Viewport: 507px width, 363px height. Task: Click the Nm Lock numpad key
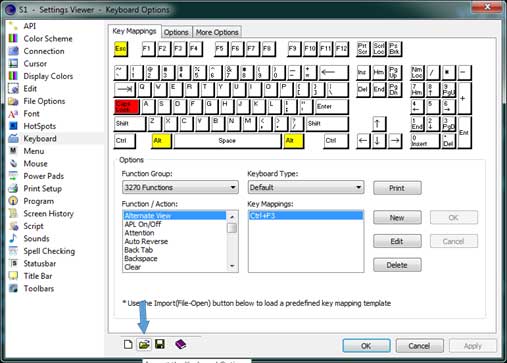click(417, 73)
